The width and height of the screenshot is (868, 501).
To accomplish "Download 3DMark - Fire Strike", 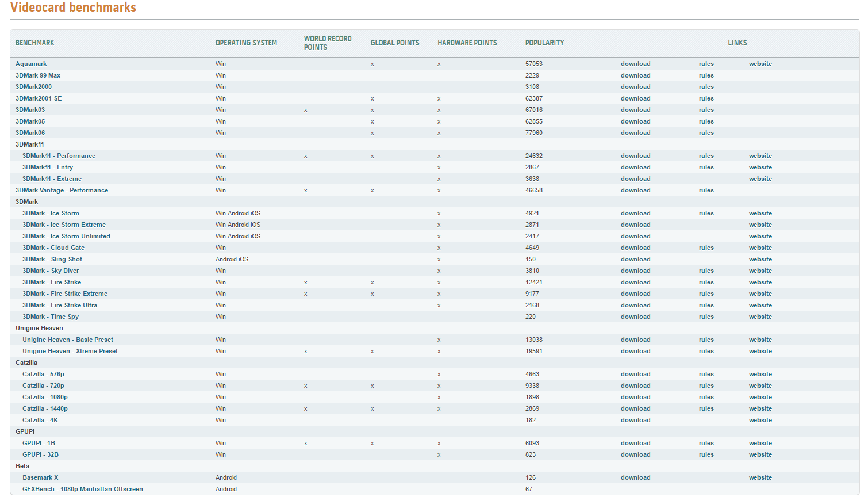I will pyautogui.click(x=635, y=282).
